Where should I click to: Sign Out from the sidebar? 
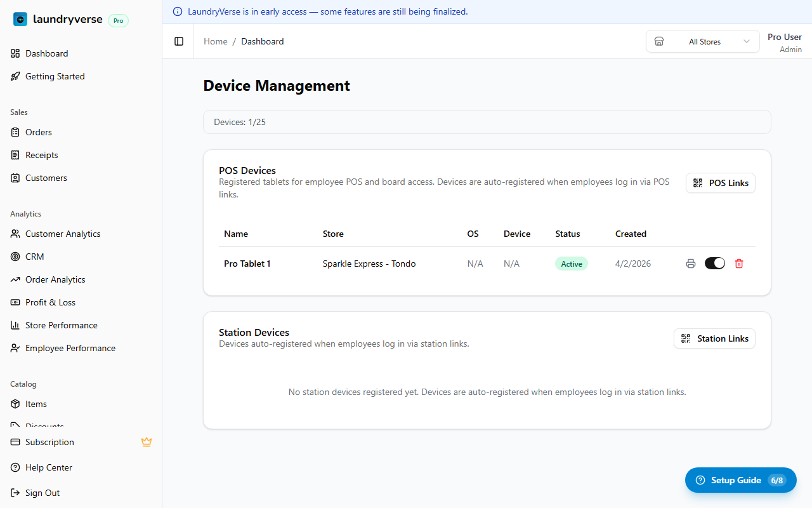(x=42, y=493)
